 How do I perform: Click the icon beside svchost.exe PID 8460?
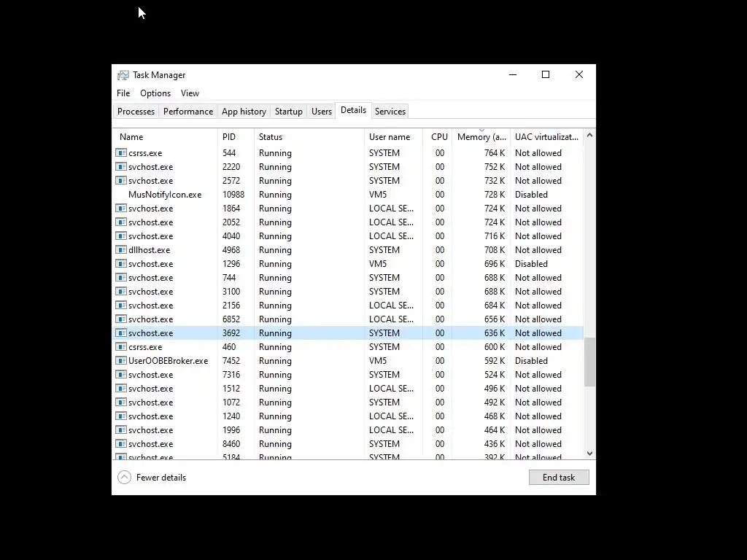(121, 443)
